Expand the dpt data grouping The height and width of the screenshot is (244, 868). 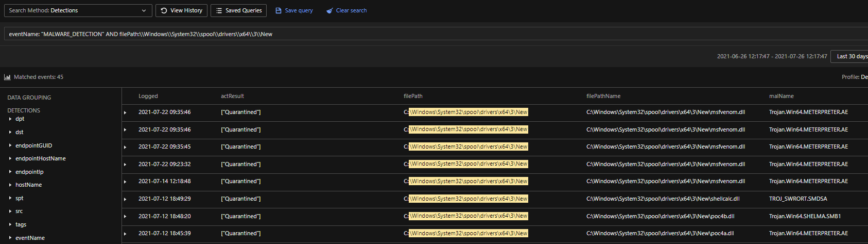click(x=10, y=119)
